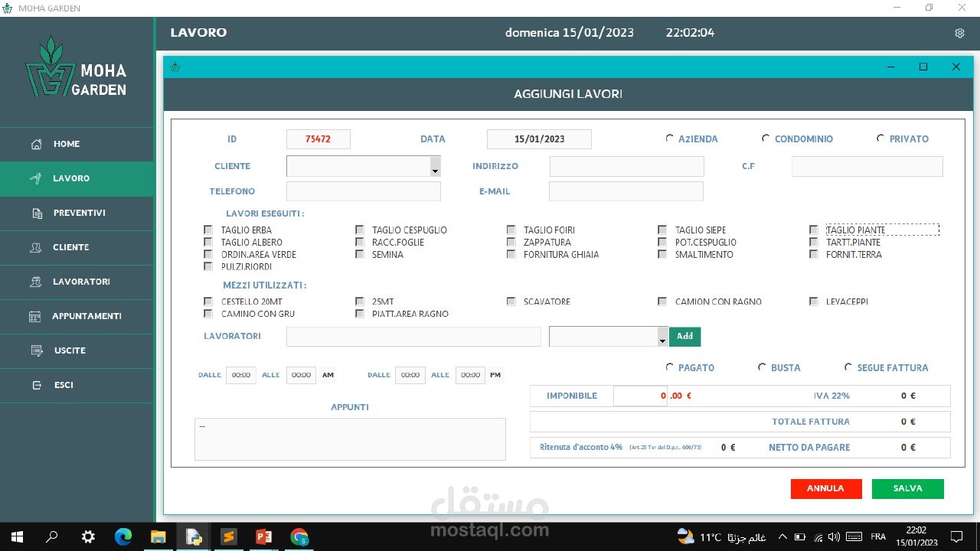Click the TELEFONO input field
Viewport: 980px width, 551px height.
click(x=364, y=191)
